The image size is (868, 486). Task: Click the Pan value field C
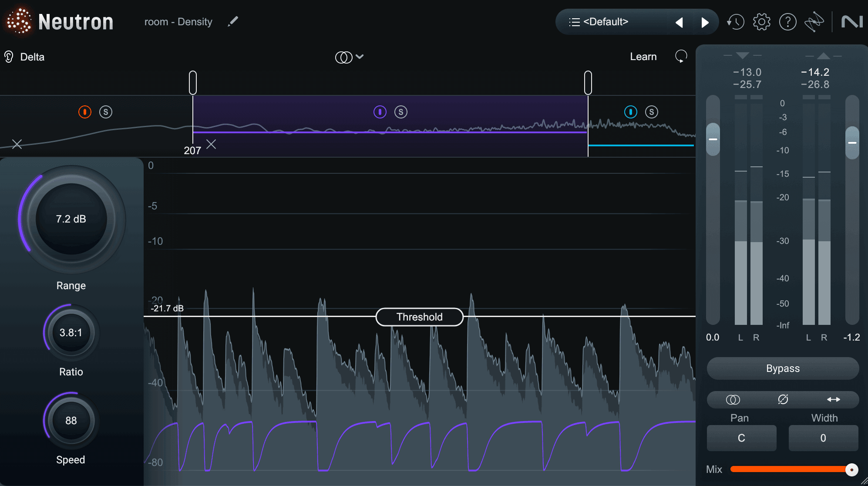742,438
